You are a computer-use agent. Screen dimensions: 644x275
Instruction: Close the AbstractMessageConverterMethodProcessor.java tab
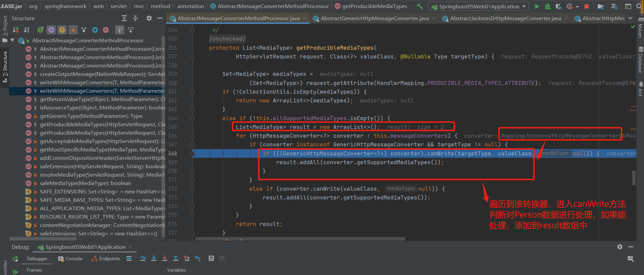(304, 18)
